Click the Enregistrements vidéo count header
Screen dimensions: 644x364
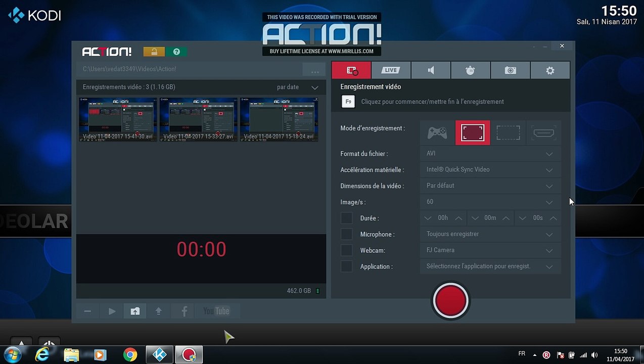click(129, 87)
